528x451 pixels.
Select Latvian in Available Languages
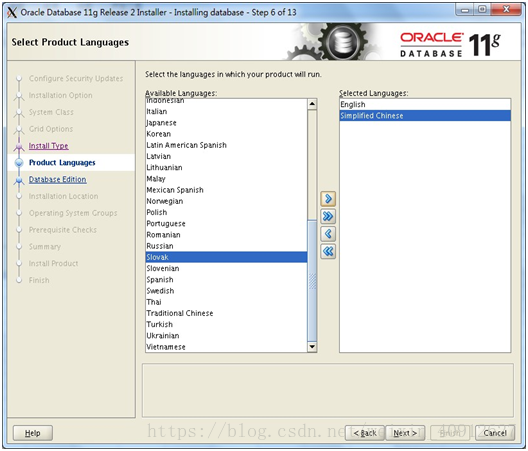click(x=226, y=156)
